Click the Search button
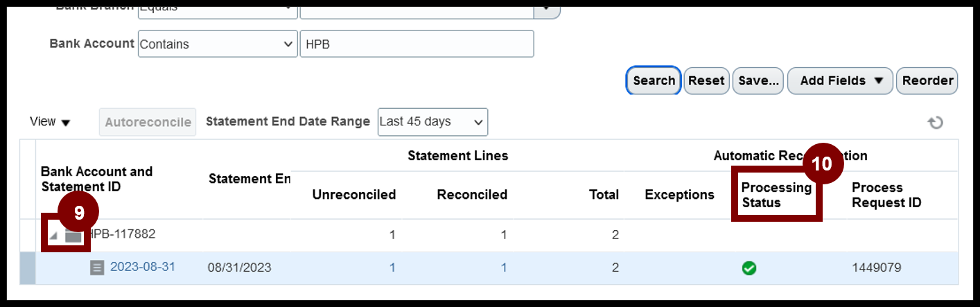The image size is (980, 307). [654, 80]
